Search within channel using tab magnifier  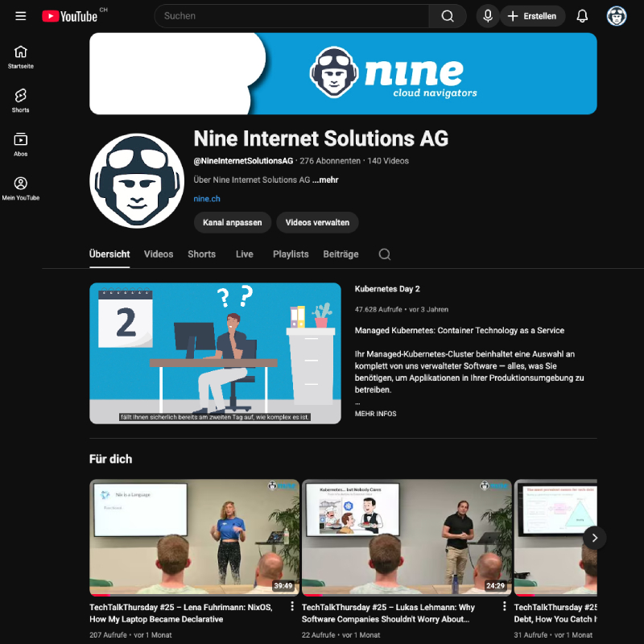tap(385, 254)
